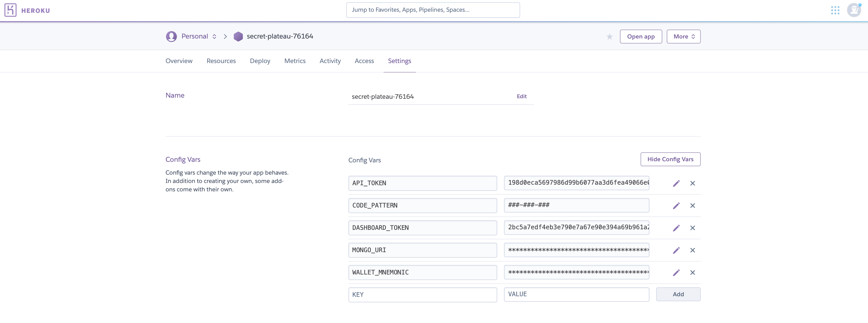Focus the new KEY input field
This screenshot has height=323, width=868.
point(422,295)
